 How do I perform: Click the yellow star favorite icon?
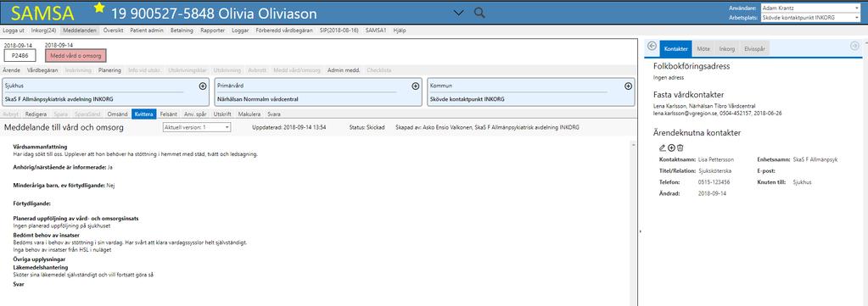pyautogui.click(x=99, y=7)
